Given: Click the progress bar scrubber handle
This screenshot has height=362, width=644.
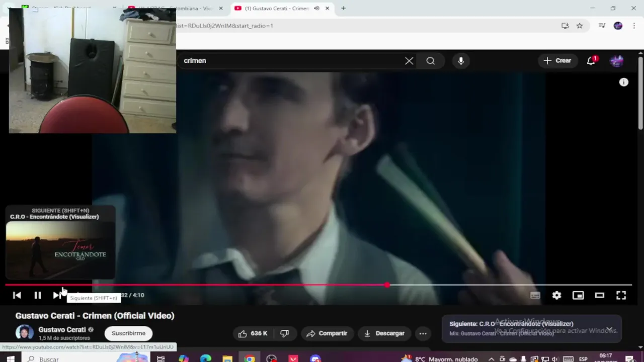Looking at the screenshot, I should [386, 285].
